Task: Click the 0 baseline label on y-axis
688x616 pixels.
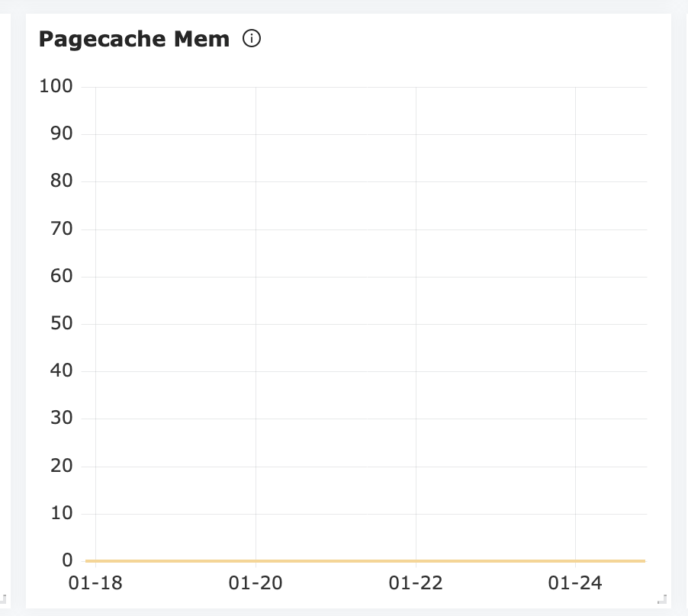Action: click(67, 560)
